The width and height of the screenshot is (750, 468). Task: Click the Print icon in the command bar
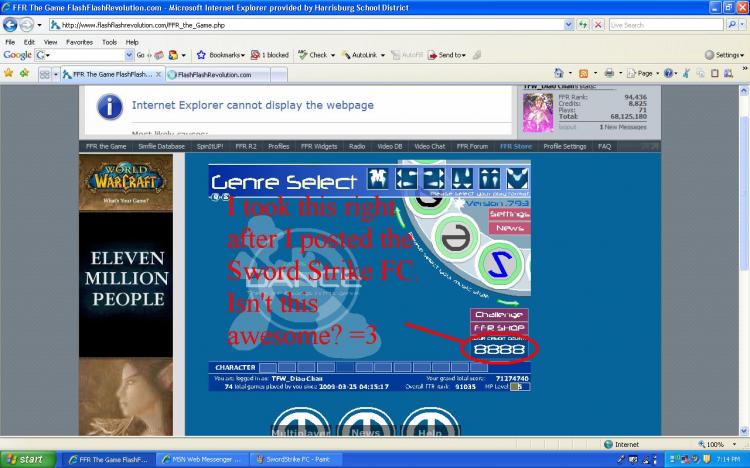[x=609, y=73]
